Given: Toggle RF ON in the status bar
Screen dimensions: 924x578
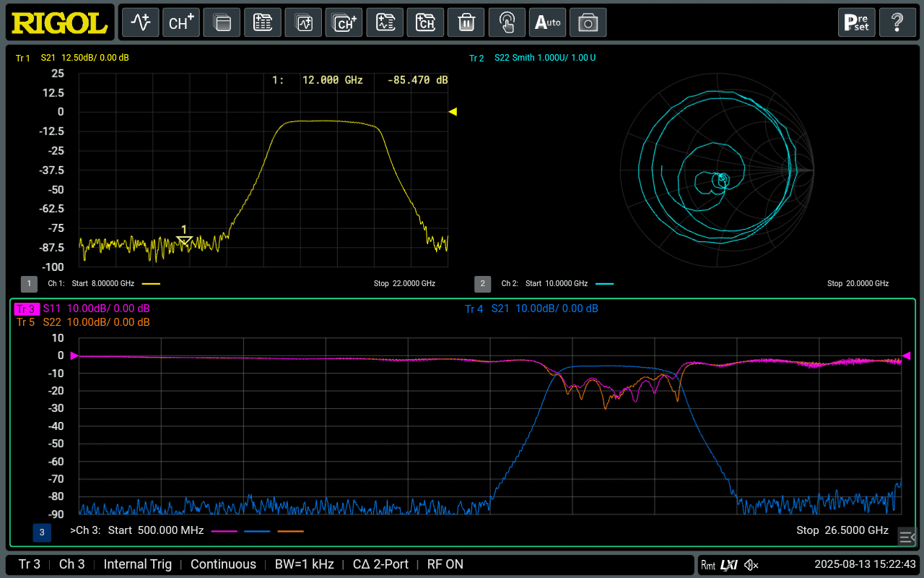Looking at the screenshot, I should pos(445,564).
